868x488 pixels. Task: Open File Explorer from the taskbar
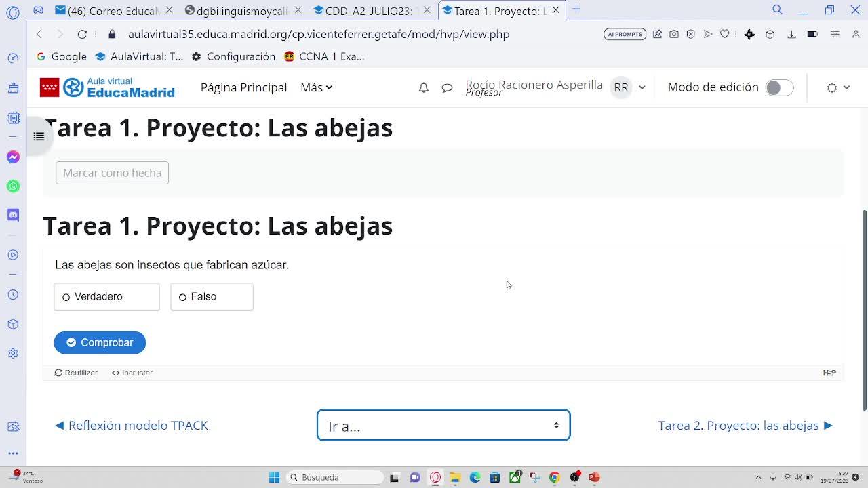click(455, 477)
